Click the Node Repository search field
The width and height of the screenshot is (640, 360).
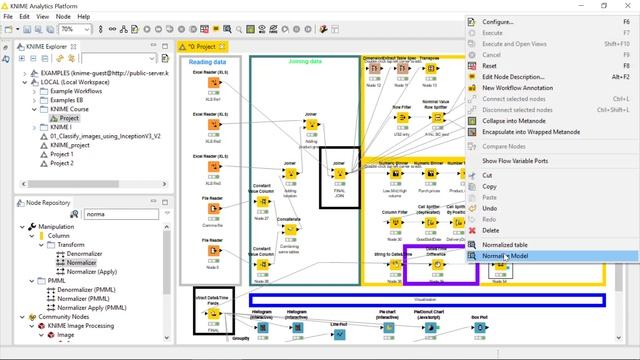pyautogui.click(x=121, y=214)
